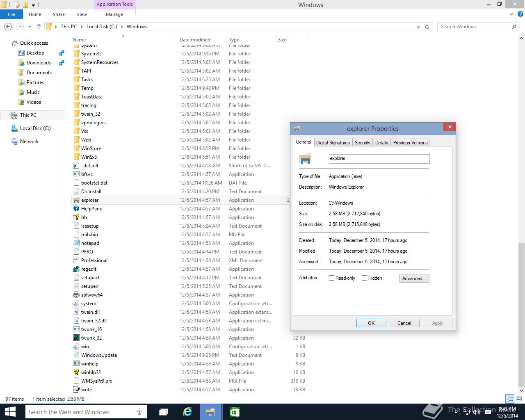Go back with the Back arrow button
Viewport: 525px width, 420px height.
tap(8, 27)
